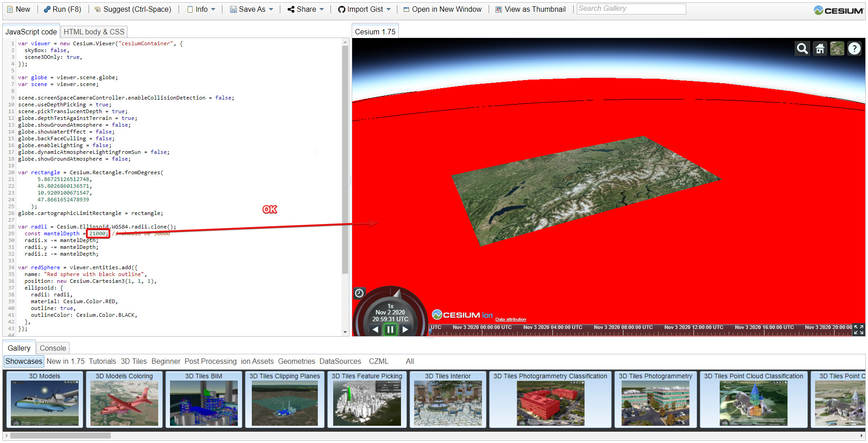This screenshot has height=443, width=868.
Task: Click View as Thumbnail button
Action: [x=531, y=9]
